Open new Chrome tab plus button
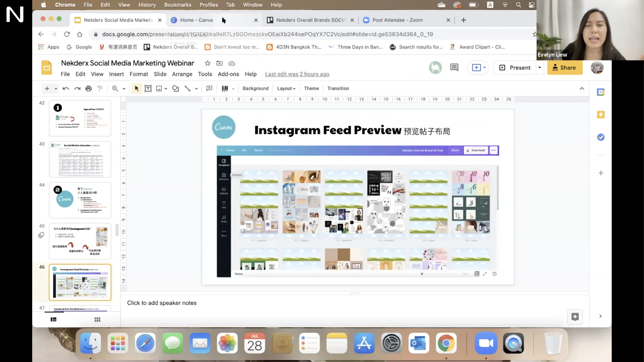 pos(463,20)
